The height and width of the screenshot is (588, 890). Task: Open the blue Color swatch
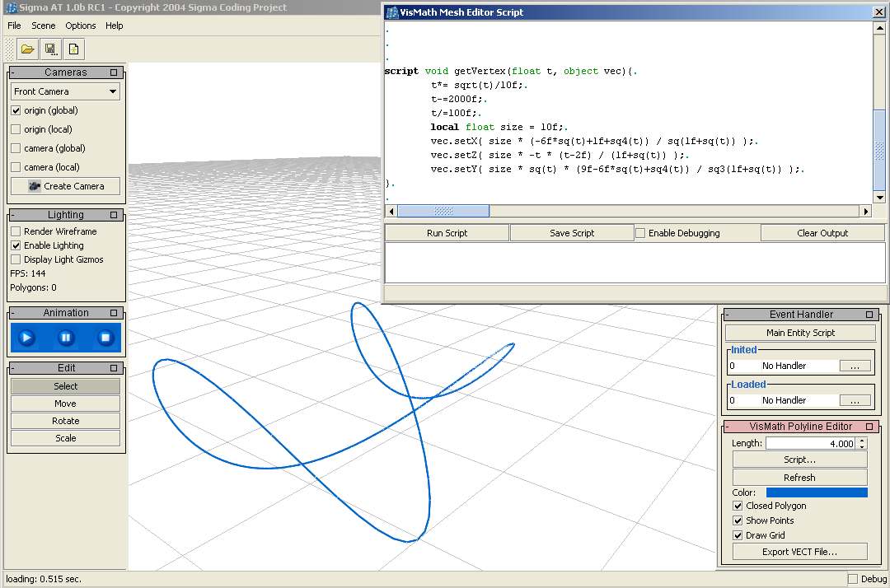817,492
